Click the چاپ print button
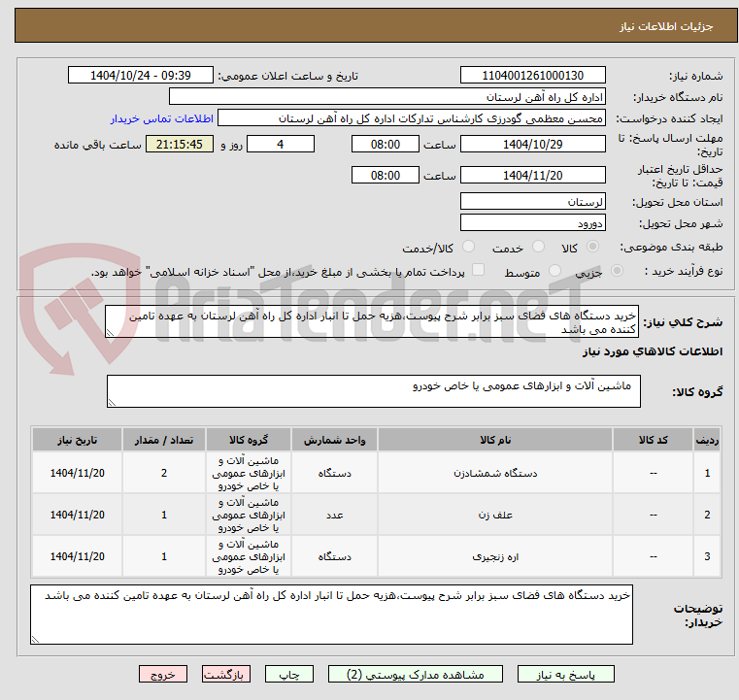This screenshot has width=739, height=700. [289, 675]
